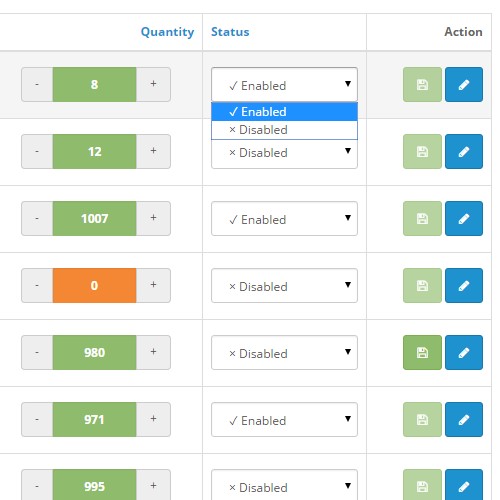Click the save icon in quantity 8 row

pos(422,84)
